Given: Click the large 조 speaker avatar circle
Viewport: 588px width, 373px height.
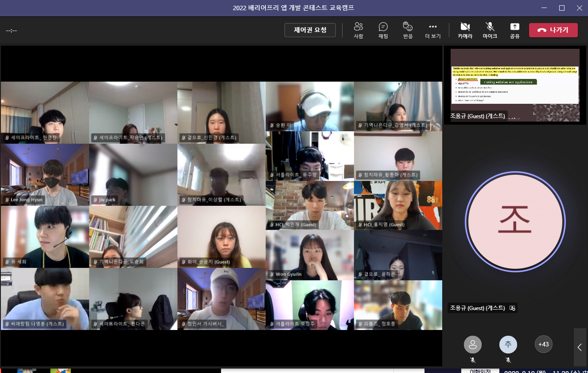Looking at the screenshot, I should (x=515, y=222).
